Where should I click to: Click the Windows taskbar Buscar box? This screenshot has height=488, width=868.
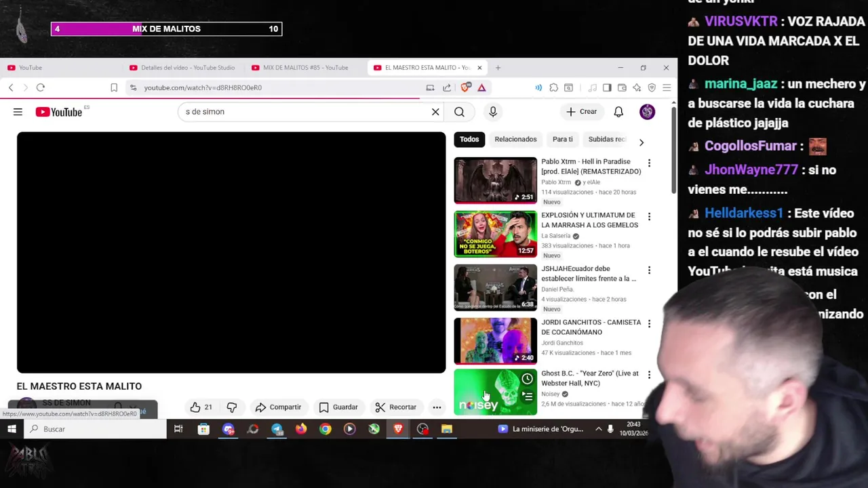[x=95, y=429]
